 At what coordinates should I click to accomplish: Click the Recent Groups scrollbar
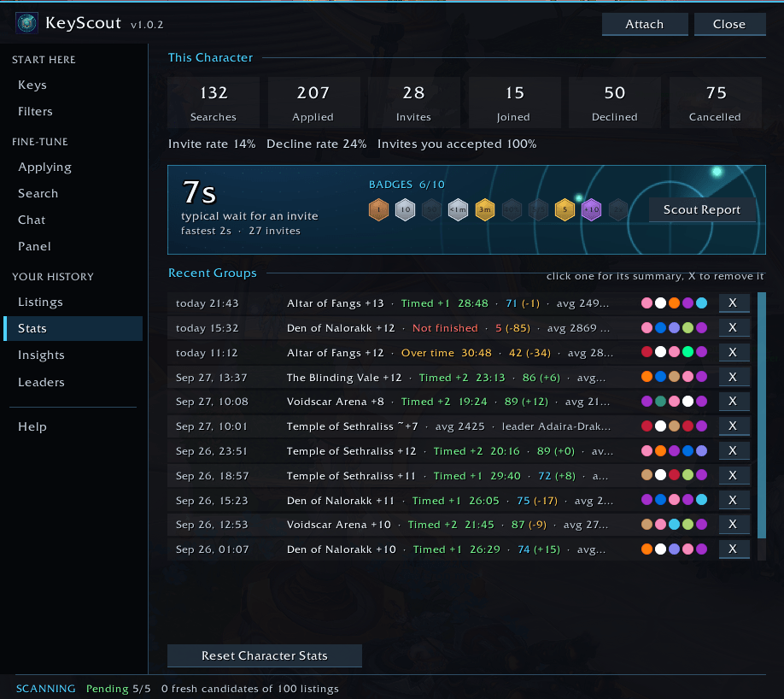click(x=762, y=415)
